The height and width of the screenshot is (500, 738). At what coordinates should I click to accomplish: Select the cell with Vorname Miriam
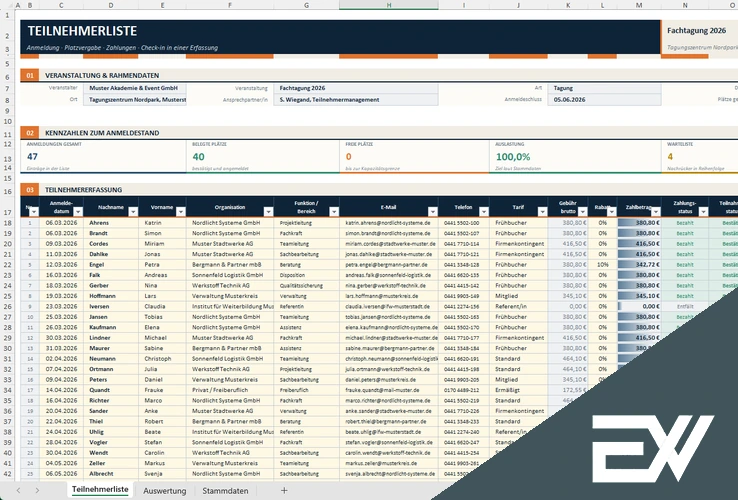click(162, 244)
